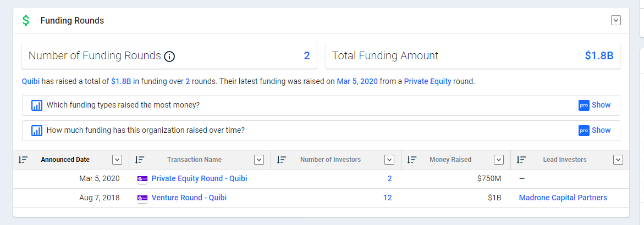This screenshot has height=225, width=644.
Task: Click chart icon for funding over time question
Action: (x=37, y=131)
